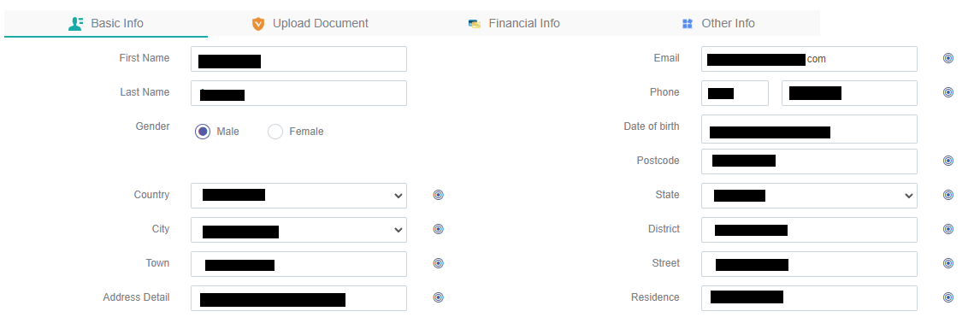Click the circular icon beside City dropdown

point(438,230)
